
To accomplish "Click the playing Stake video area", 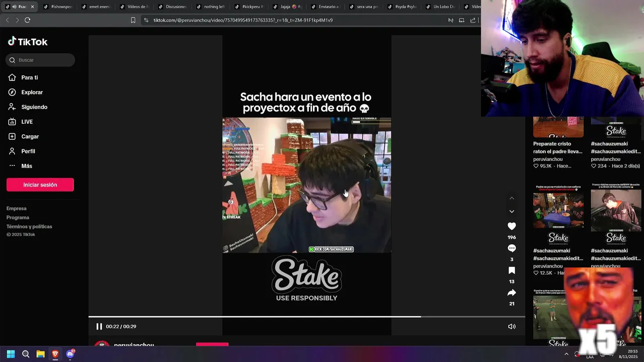I will click(x=307, y=185).
